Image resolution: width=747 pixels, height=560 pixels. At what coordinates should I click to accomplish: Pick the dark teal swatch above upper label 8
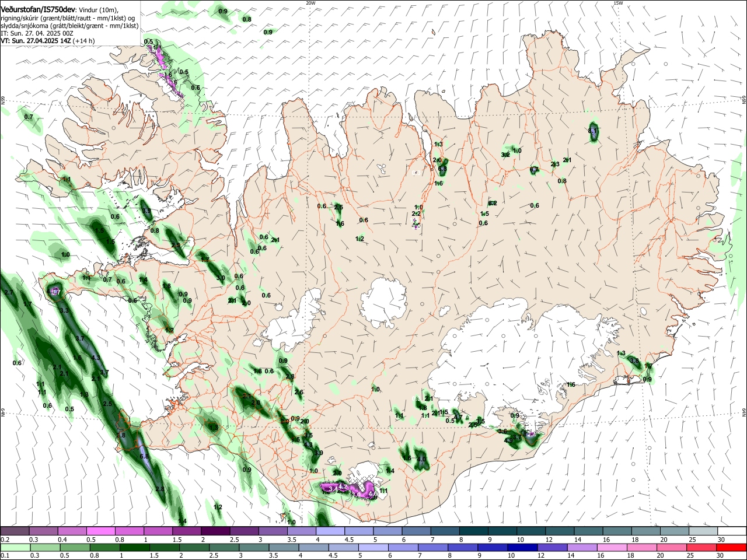point(473,531)
